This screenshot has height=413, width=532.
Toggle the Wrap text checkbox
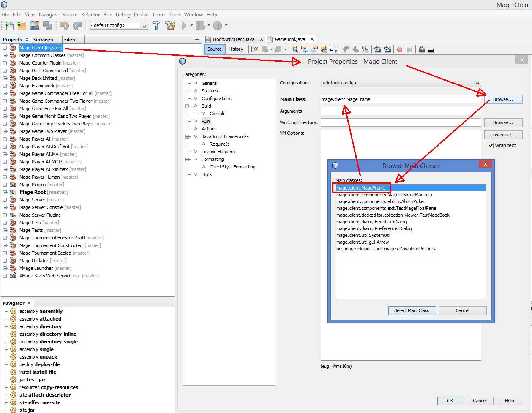tap(491, 145)
